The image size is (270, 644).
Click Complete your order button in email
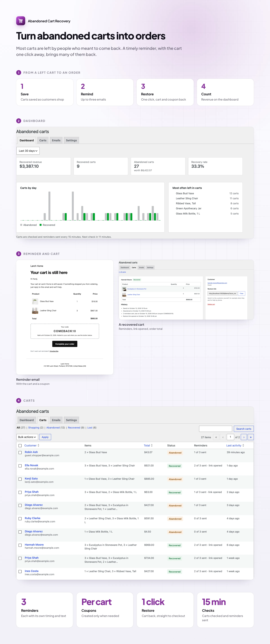[x=65, y=344]
